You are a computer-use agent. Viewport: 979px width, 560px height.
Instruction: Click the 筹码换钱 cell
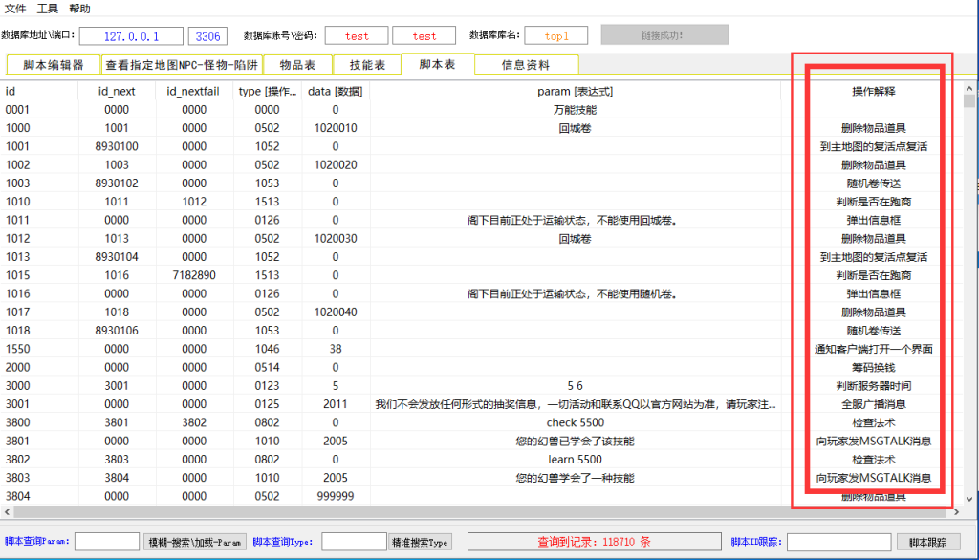[874, 368]
